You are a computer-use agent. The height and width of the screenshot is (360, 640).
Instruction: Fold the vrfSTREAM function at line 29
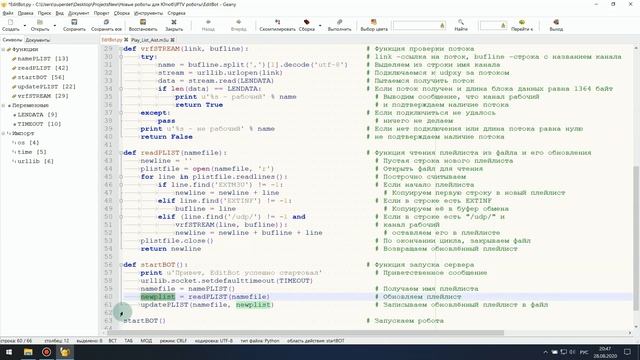point(121,49)
